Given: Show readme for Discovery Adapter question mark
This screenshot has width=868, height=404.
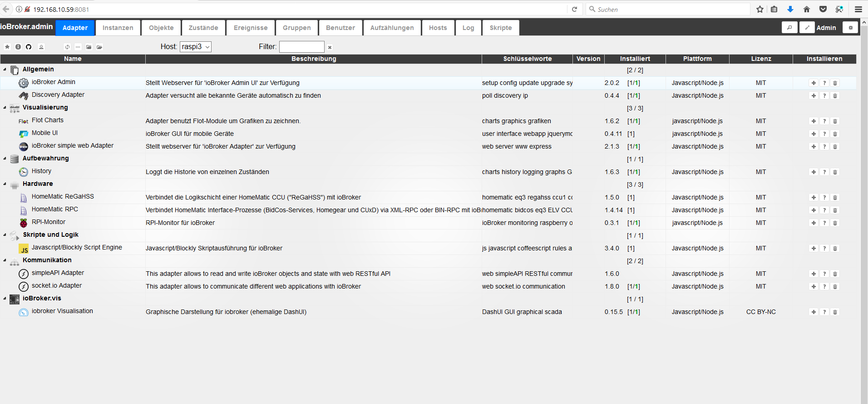Looking at the screenshot, I should pos(824,95).
